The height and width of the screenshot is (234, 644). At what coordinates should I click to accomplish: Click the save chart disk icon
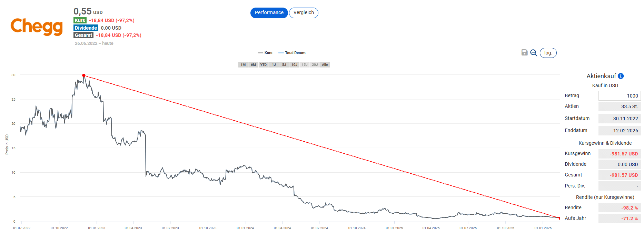tap(524, 52)
